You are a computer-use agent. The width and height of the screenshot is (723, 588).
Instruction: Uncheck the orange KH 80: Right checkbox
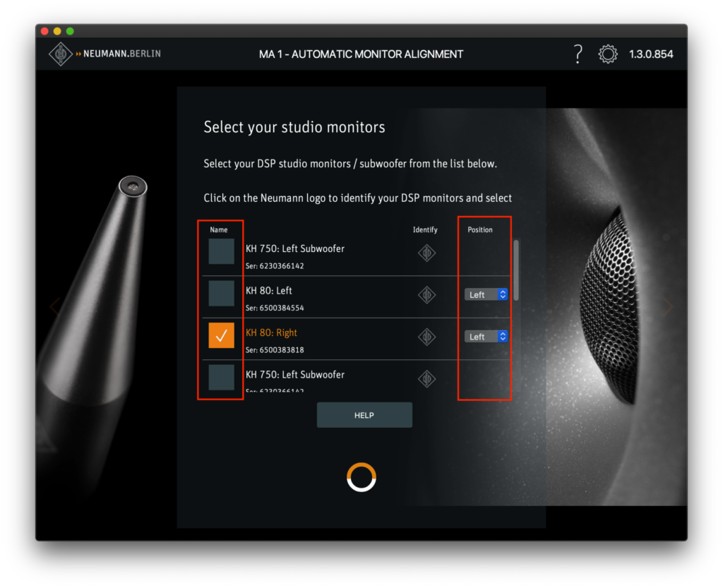pos(221,335)
